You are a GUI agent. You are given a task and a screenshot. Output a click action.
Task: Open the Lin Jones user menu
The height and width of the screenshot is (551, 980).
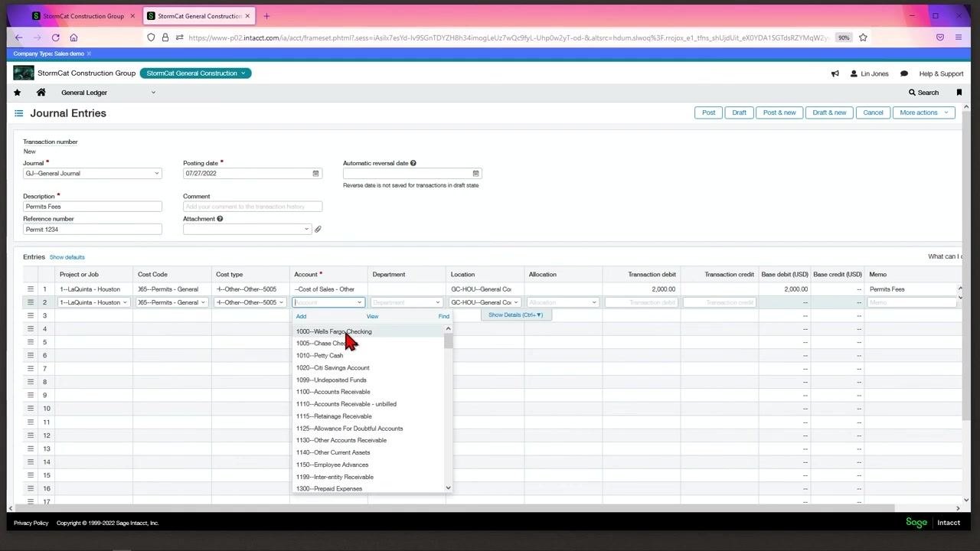click(x=870, y=73)
